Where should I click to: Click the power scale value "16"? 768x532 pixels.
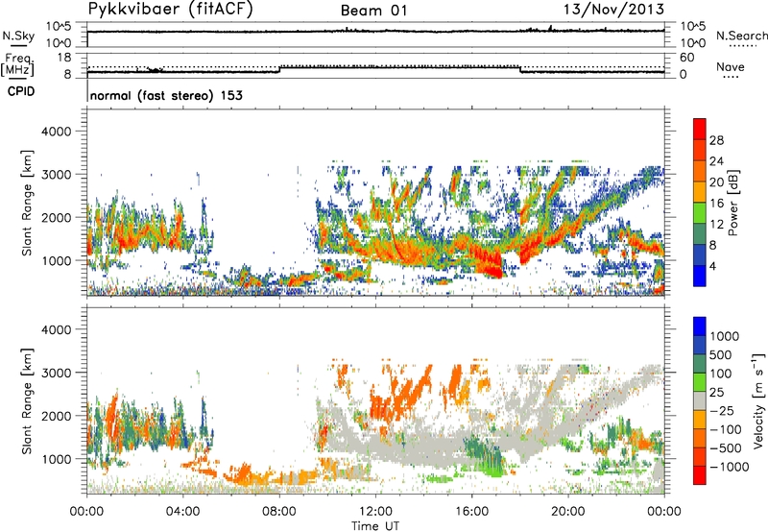click(716, 204)
